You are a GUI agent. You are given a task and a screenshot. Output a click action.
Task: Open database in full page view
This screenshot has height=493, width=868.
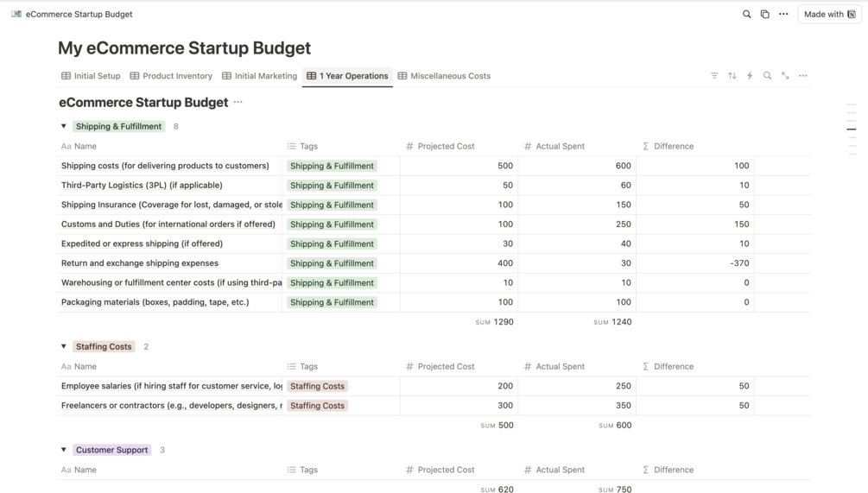tap(785, 76)
